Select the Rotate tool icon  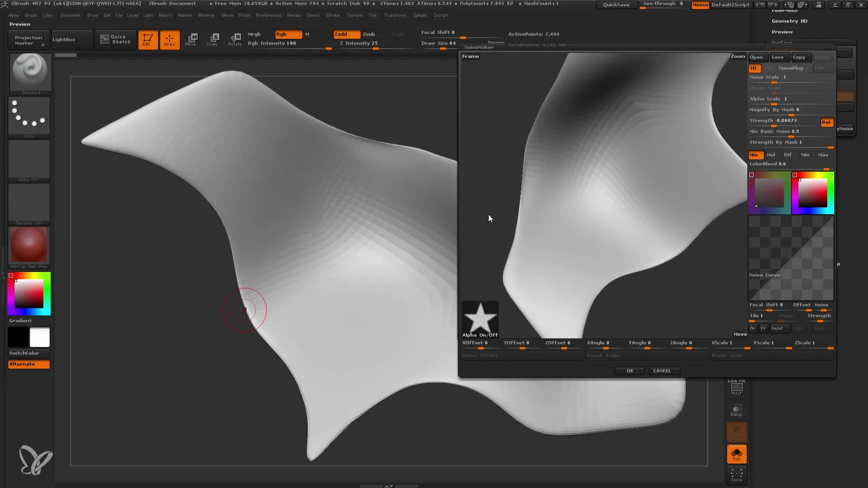[235, 39]
